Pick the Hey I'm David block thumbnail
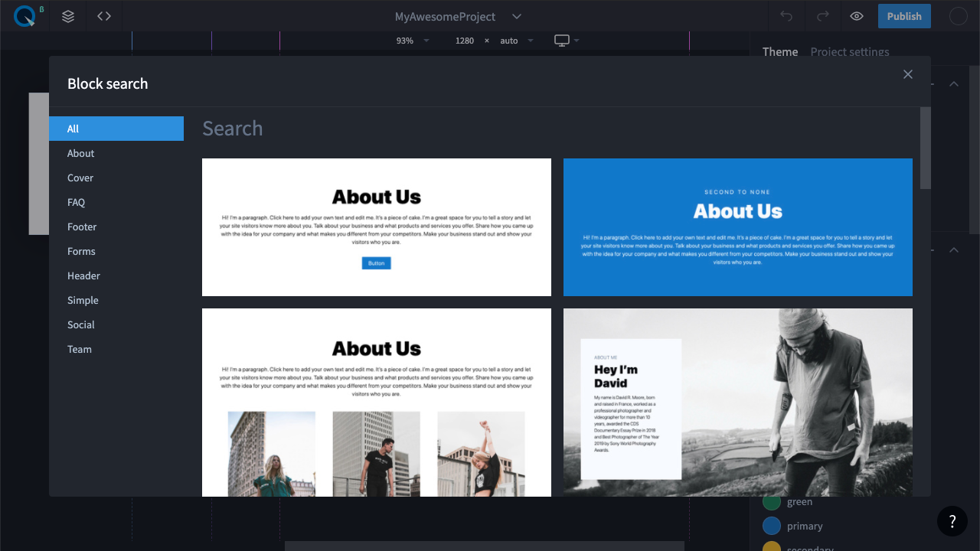The height and width of the screenshot is (551, 980). coord(737,402)
